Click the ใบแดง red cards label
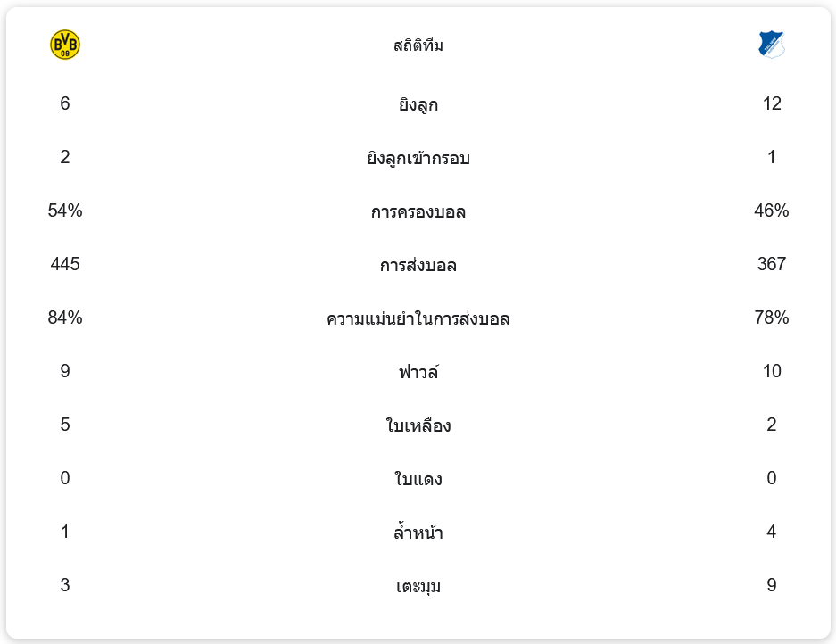 point(418,479)
